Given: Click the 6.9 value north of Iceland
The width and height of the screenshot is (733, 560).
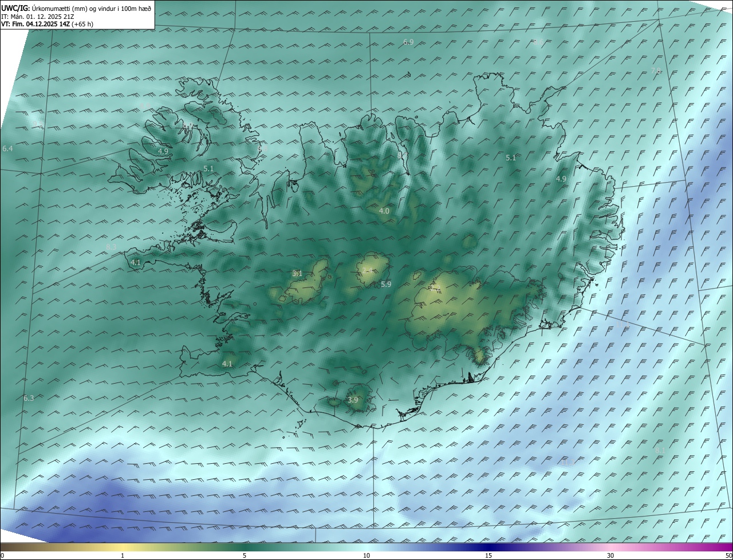Looking at the screenshot, I should [408, 42].
